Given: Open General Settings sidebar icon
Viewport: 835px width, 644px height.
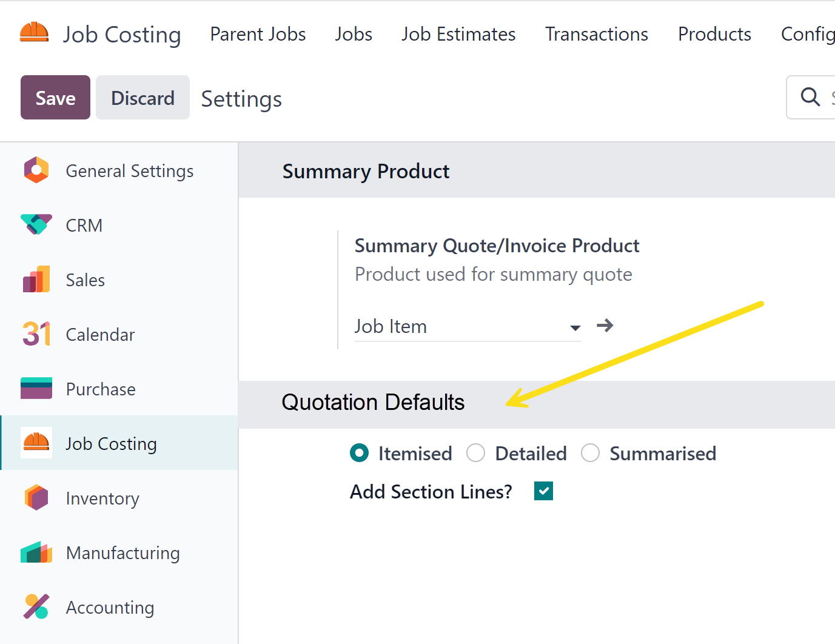Looking at the screenshot, I should (x=36, y=170).
